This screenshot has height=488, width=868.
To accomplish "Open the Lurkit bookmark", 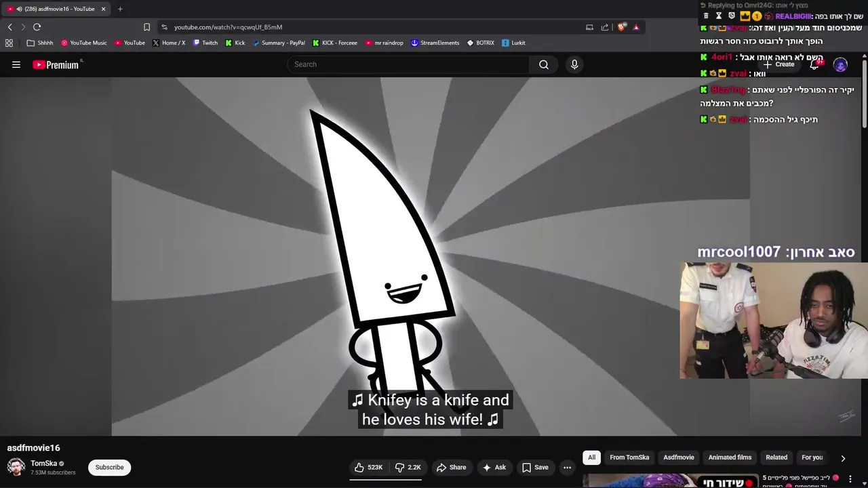I will 513,43.
